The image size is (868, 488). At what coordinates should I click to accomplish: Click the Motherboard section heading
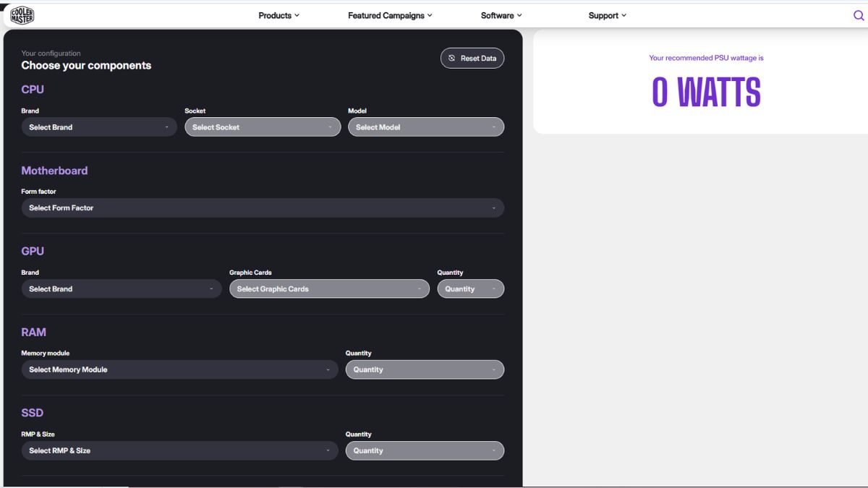point(54,171)
